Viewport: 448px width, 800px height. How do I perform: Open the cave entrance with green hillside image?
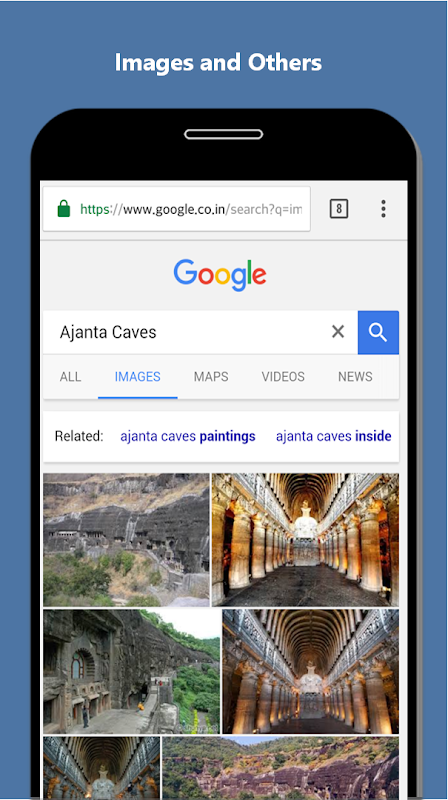click(x=132, y=671)
